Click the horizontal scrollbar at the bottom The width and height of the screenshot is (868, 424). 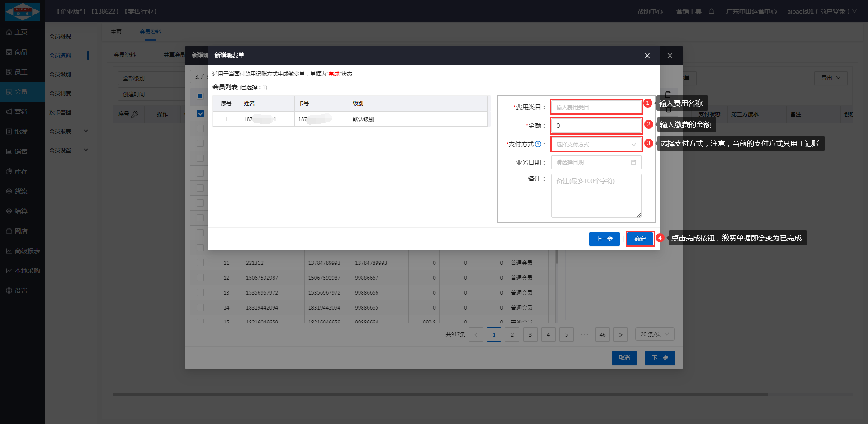(x=439, y=395)
